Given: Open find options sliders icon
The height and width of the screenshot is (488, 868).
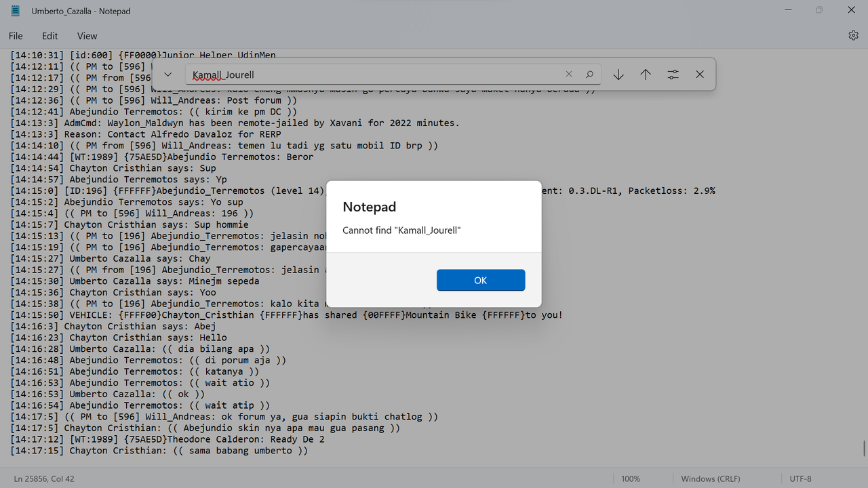Looking at the screenshot, I should pos(673,75).
